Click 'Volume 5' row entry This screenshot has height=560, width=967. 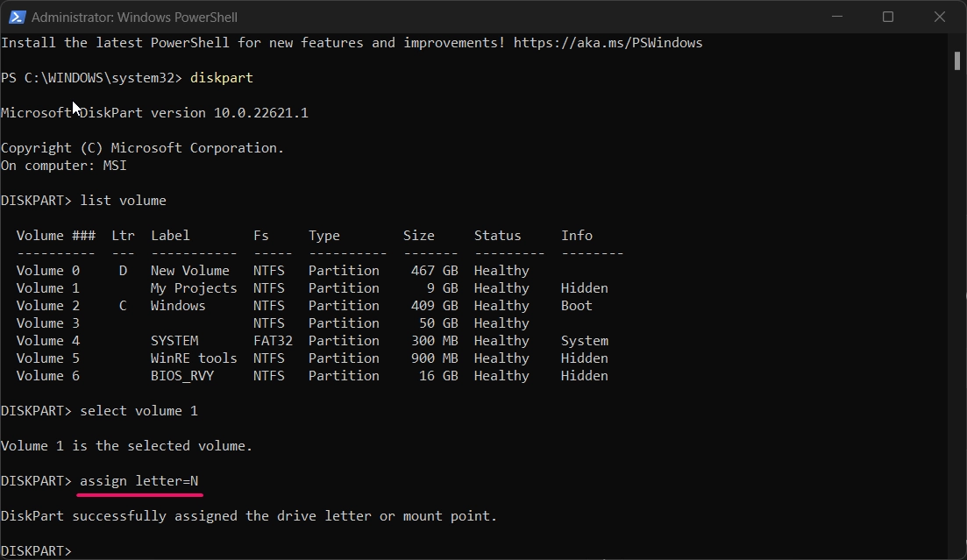coord(47,358)
